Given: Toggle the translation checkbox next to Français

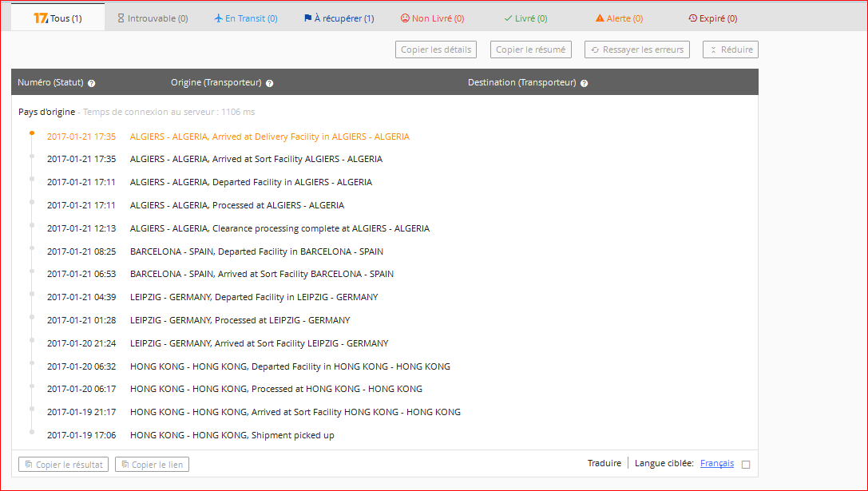Looking at the screenshot, I should click(x=746, y=465).
